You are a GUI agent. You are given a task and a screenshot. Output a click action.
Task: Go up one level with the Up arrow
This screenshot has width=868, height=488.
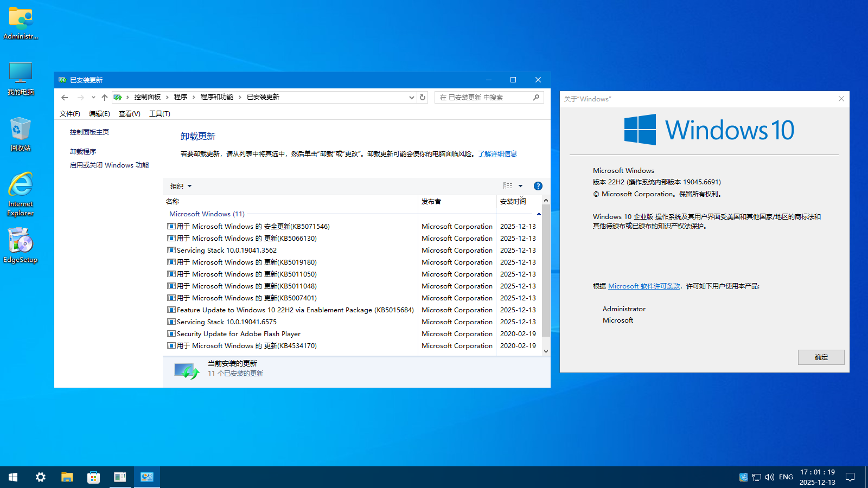pyautogui.click(x=105, y=98)
